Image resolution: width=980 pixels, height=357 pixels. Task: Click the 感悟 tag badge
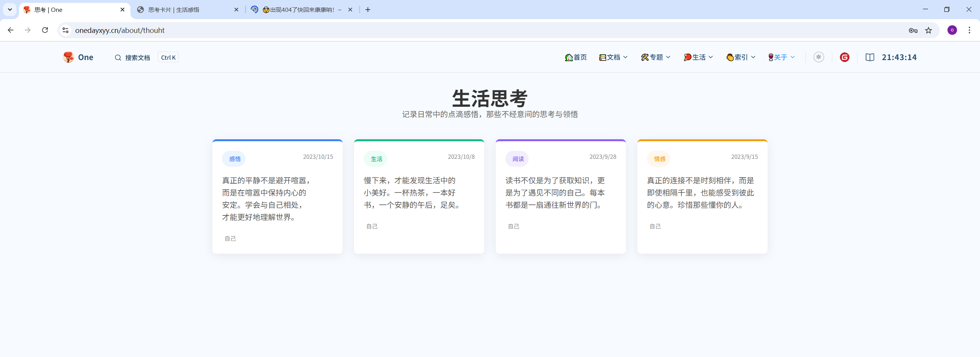click(x=234, y=159)
